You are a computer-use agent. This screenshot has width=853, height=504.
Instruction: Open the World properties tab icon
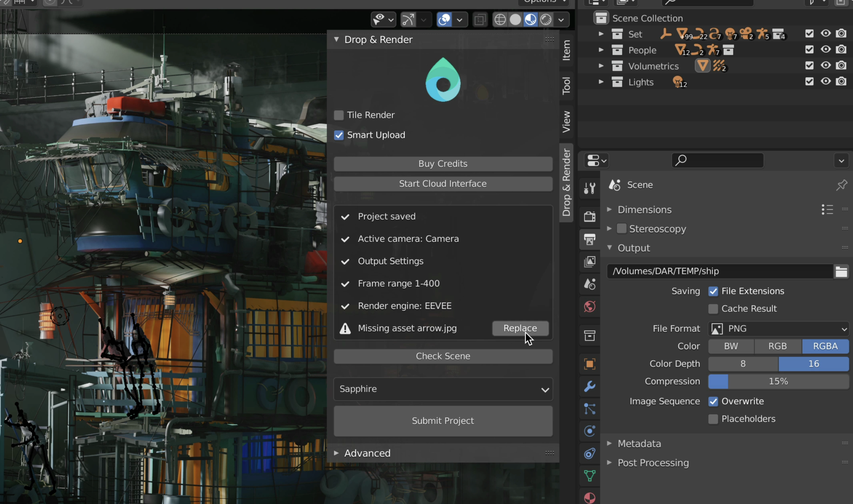point(590,307)
